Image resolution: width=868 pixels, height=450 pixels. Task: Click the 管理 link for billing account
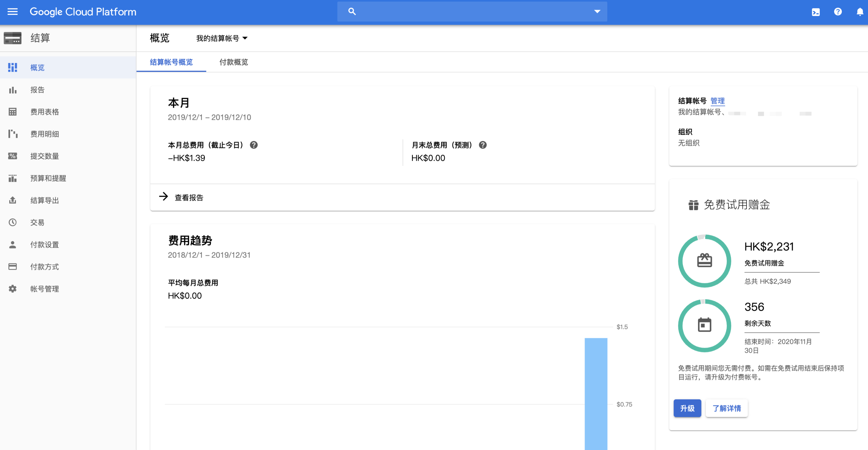point(717,101)
